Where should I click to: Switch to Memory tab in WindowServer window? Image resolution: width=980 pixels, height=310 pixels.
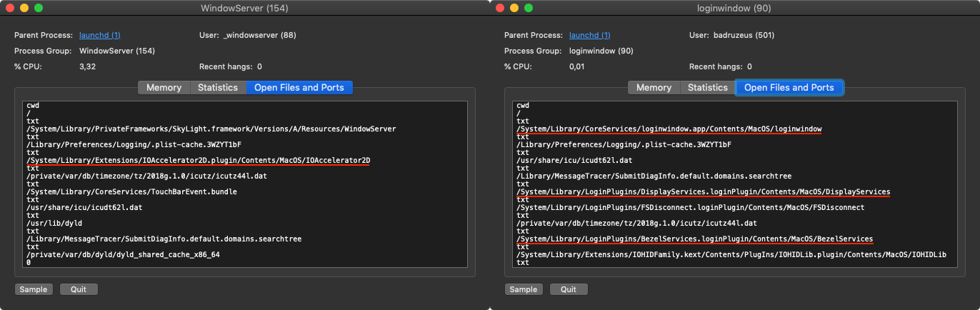[164, 88]
